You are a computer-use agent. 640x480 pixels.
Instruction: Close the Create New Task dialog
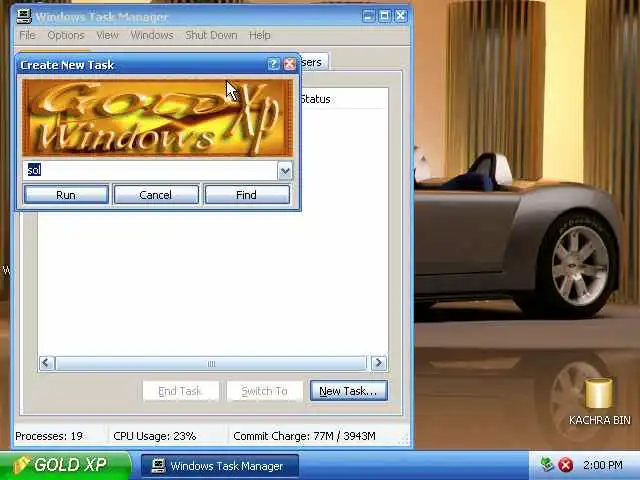[x=289, y=64]
